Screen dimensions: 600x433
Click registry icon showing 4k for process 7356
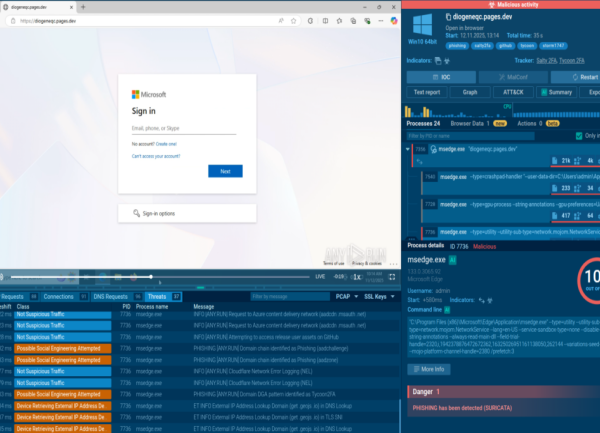point(577,161)
